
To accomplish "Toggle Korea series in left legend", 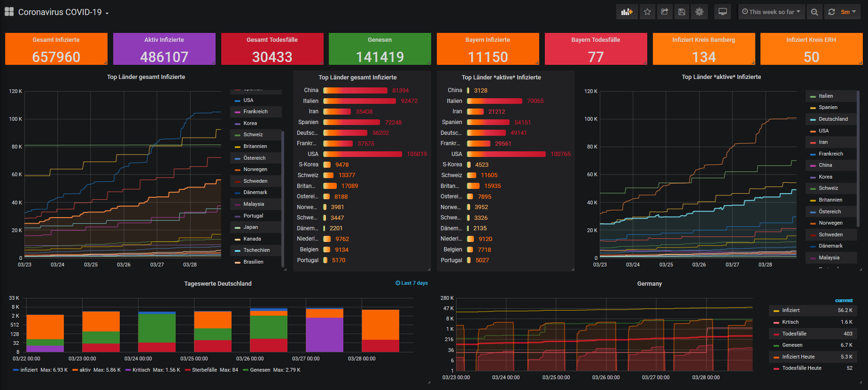I will click(x=250, y=123).
